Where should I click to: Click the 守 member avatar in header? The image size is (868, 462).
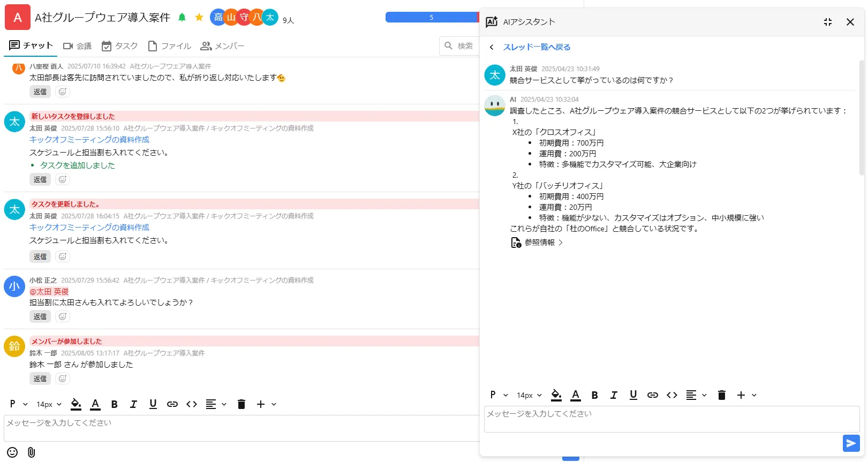click(x=244, y=17)
